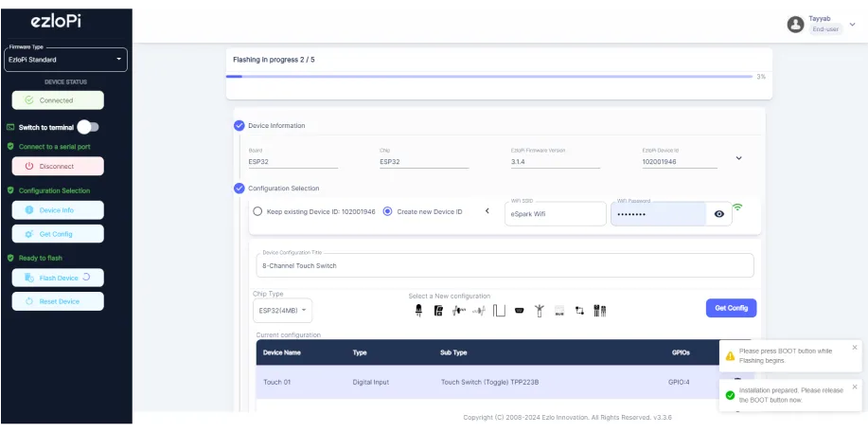868x433 pixels.
Task: Choose the last sensor-modules configuration icon
Action: click(599, 311)
